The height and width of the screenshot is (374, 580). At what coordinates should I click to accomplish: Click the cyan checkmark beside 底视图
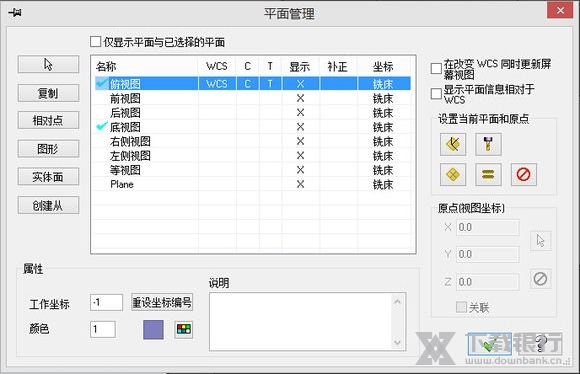102,126
